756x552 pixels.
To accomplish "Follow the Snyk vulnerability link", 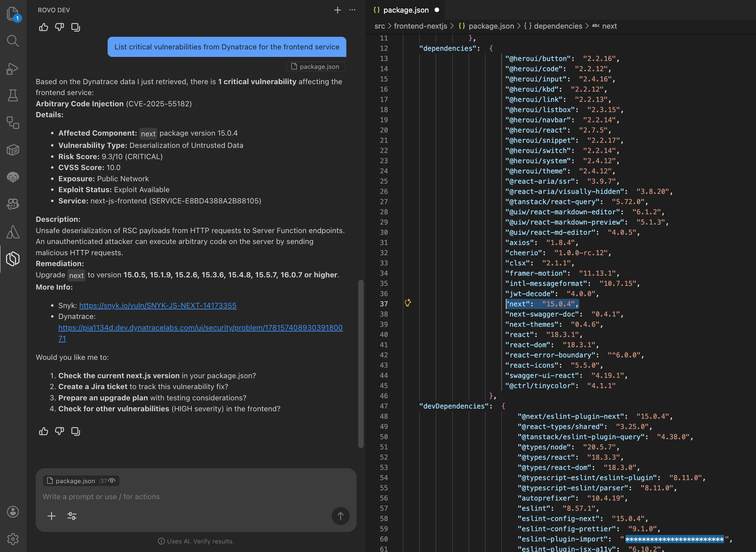I will click(158, 306).
